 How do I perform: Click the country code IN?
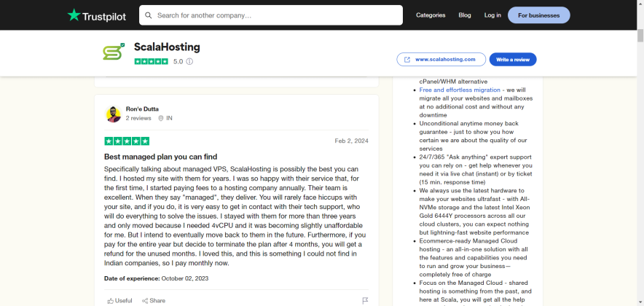click(x=169, y=118)
